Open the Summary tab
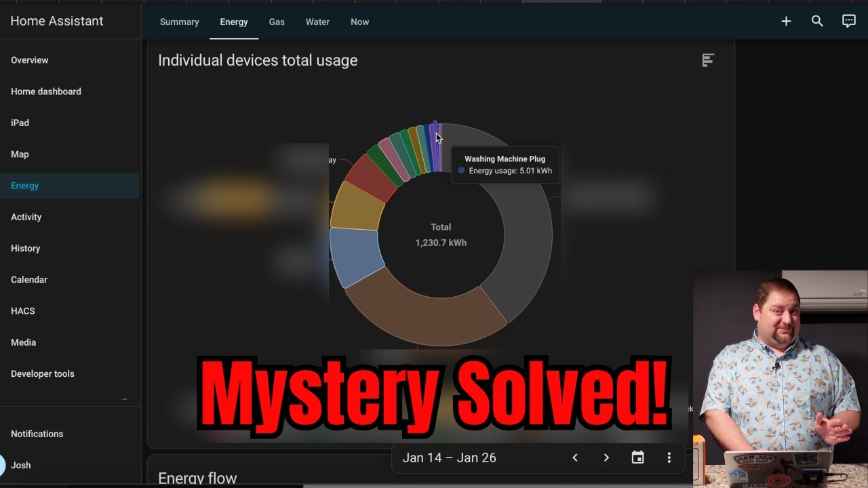The image size is (868, 488). tap(179, 22)
